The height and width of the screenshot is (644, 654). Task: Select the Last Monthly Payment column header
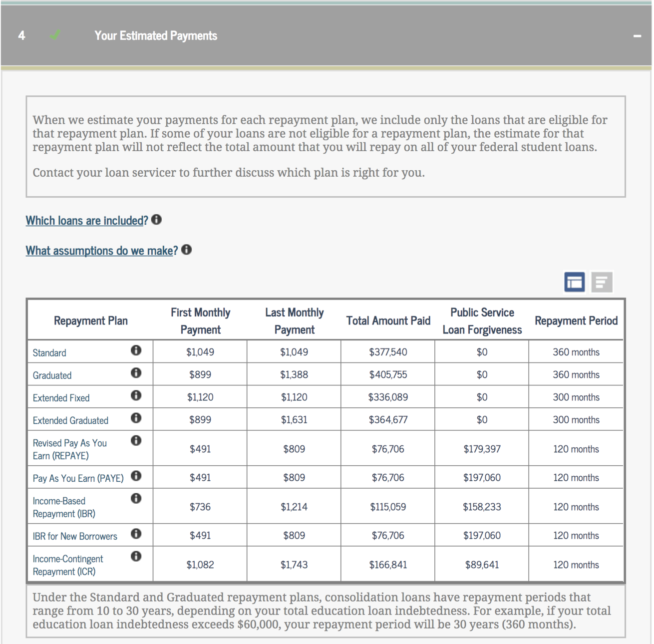(x=295, y=321)
